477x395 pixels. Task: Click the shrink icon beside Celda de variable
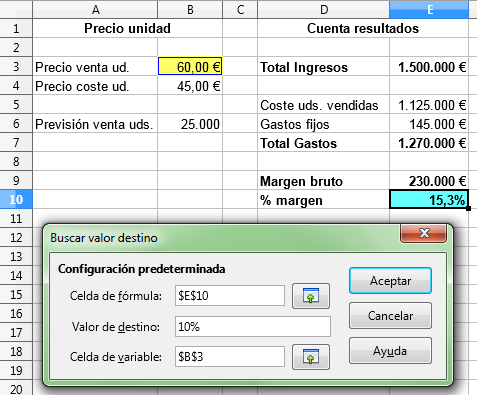point(311,357)
